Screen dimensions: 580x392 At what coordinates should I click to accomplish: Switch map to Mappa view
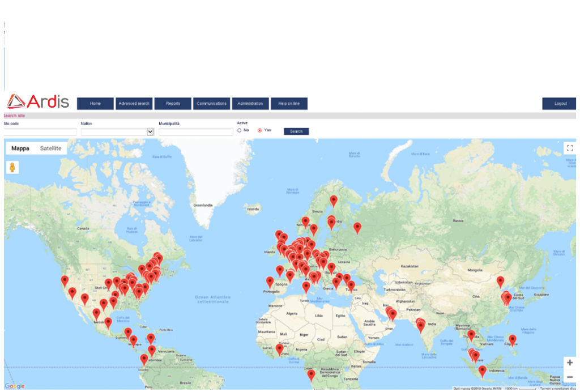click(20, 148)
